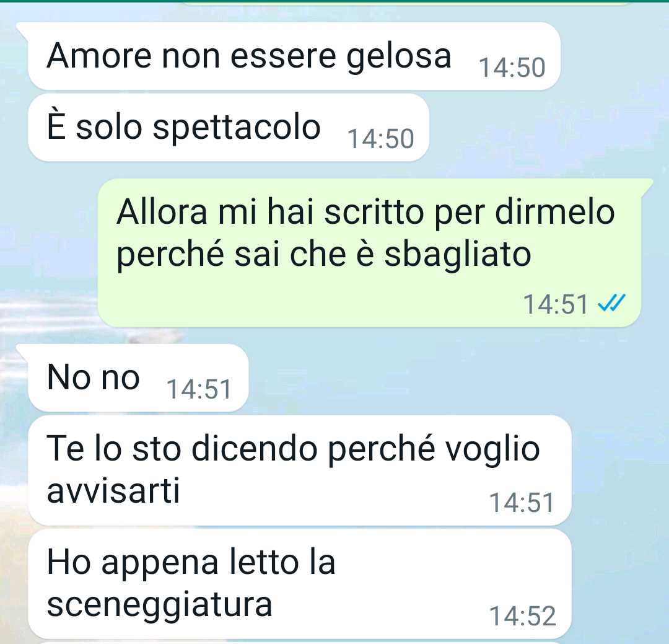
Task: Click the word "avvisarti" in the incoming message
Action: point(113,491)
